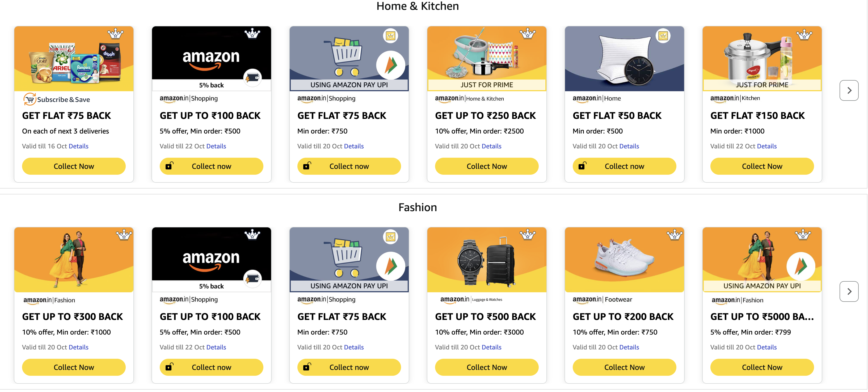Click the wallet icon on the 5% back card
This screenshot has height=392, width=868.
point(252,78)
